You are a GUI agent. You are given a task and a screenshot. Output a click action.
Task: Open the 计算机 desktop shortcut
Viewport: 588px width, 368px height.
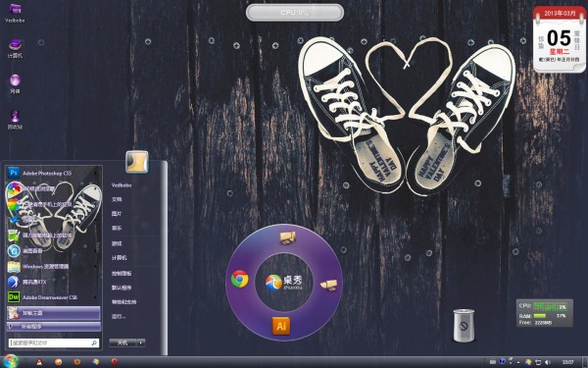tap(15, 49)
